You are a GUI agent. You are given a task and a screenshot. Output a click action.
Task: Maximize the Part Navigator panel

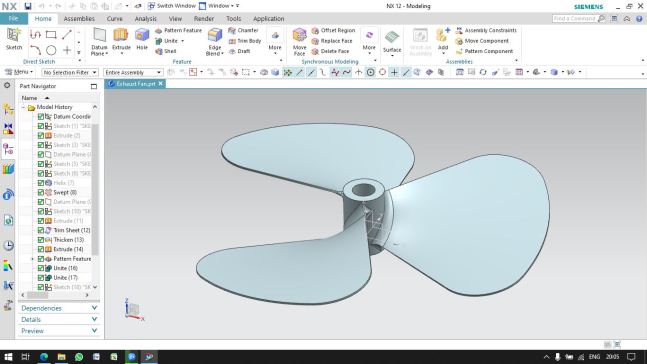[94, 86]
